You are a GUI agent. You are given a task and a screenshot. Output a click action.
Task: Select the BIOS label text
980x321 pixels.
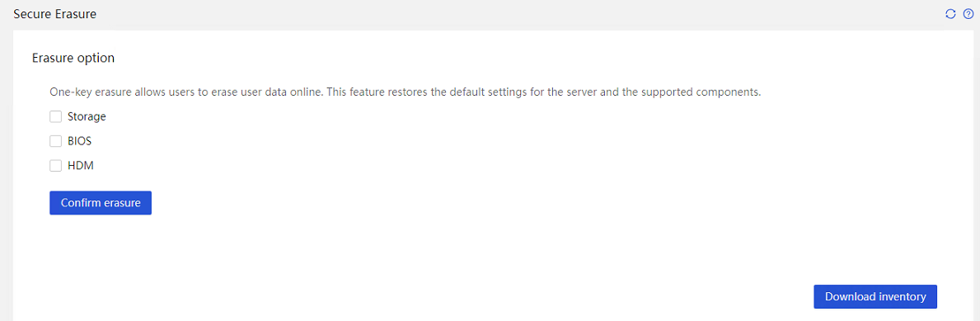click(x=79, y=141)
